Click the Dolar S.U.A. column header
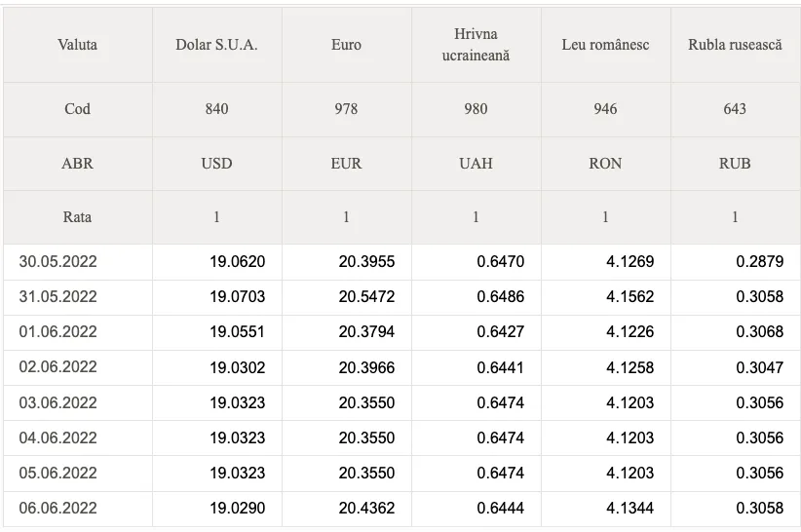 coord(216,45)
